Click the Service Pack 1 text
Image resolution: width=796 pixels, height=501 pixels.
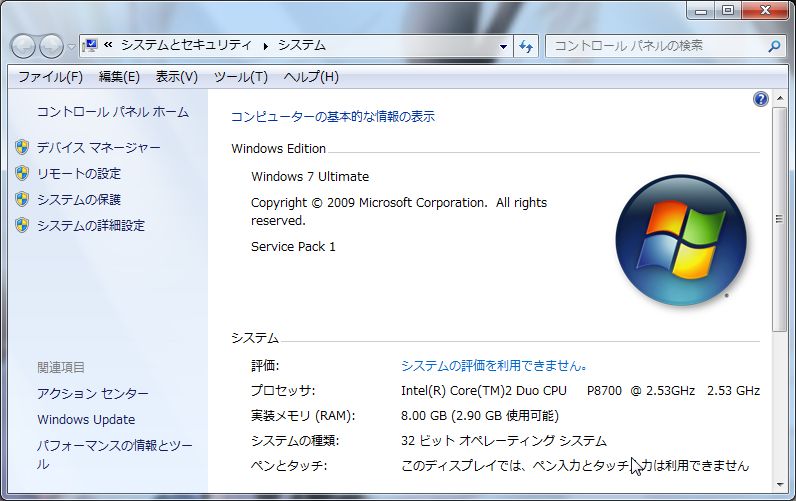click(293, 247)
